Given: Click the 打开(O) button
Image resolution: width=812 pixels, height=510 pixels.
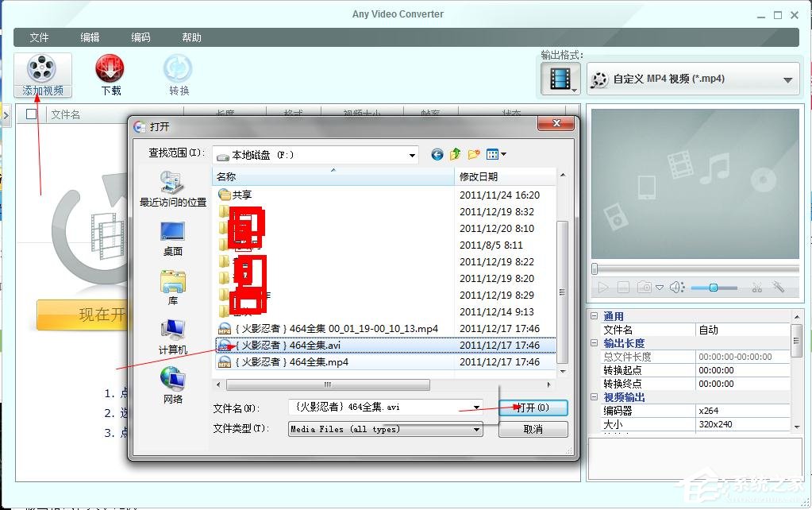Looking at the screenshot, I should click(x=533, y=408).
